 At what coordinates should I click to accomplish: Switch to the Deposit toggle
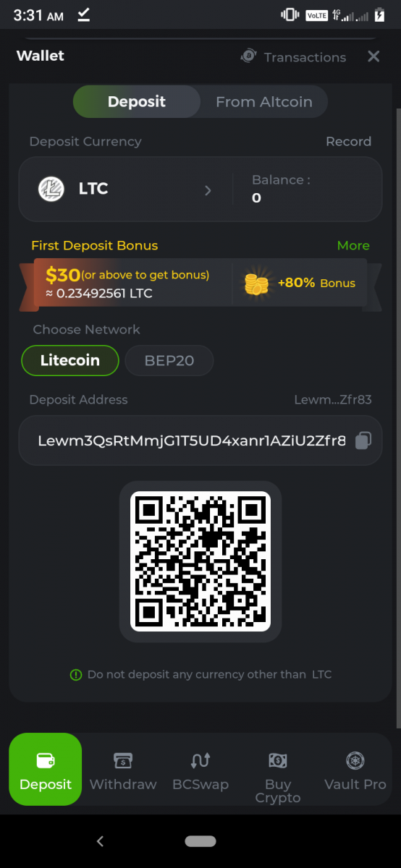click(x=137, y=102)
